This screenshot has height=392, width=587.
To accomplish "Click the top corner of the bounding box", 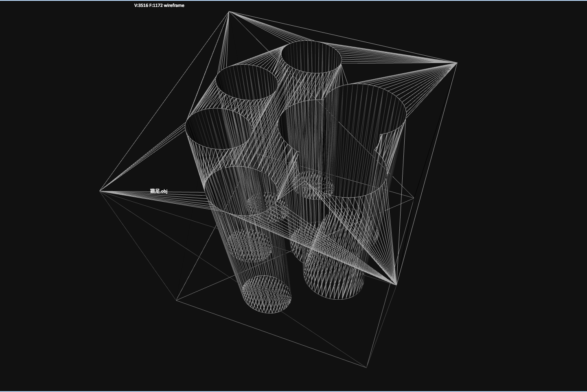I will coord(229,12).
